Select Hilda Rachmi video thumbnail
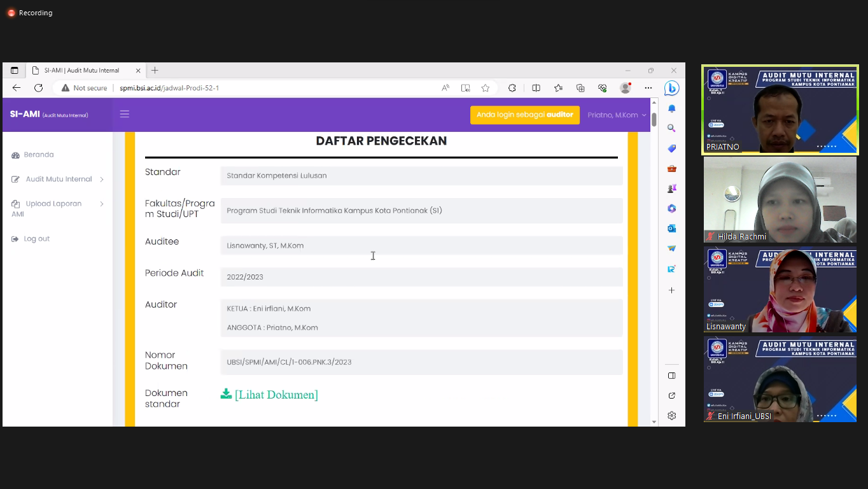 780,200
